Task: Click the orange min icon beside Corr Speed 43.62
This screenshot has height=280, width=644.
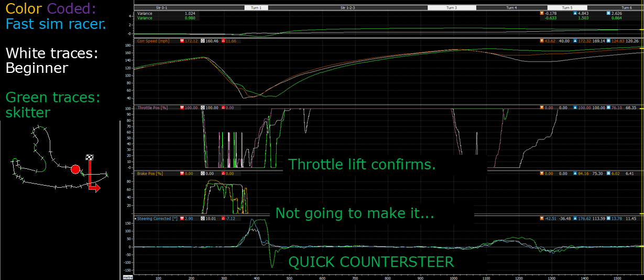Action: click(542, 41)
